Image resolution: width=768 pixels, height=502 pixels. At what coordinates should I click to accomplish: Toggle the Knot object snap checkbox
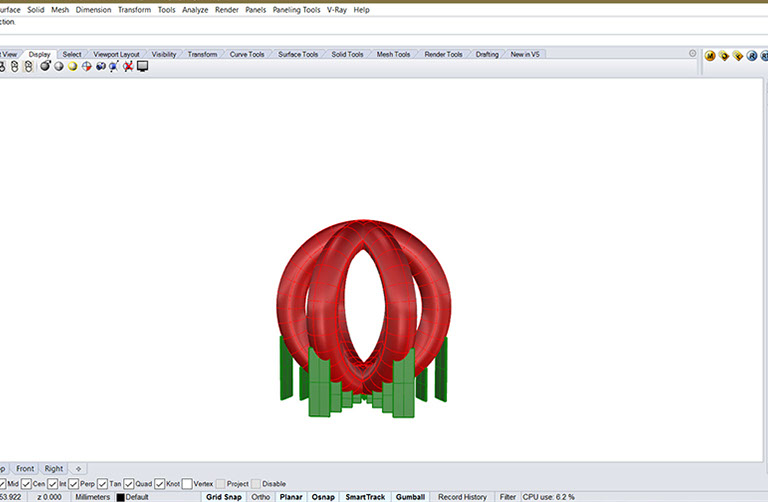pyautogui.click(x=160, y=484)
